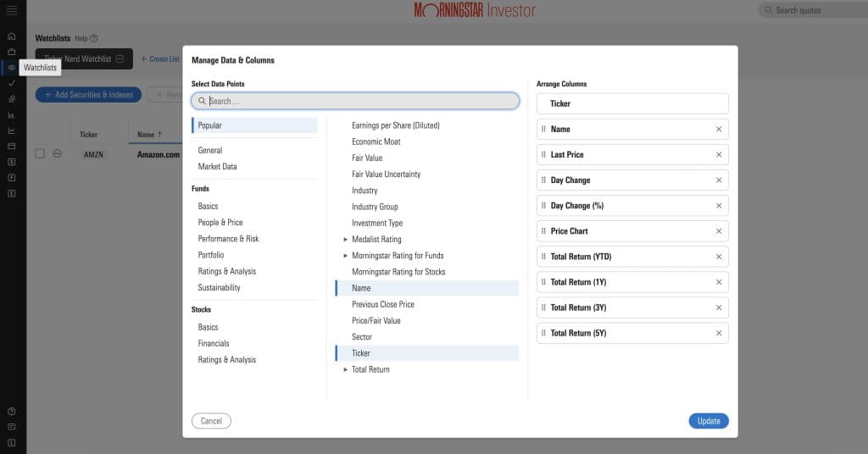This screenshot has height=454, width=868.
Task: Click the Search quotes field
Action: pyautogui.click(x=814, y=10)
